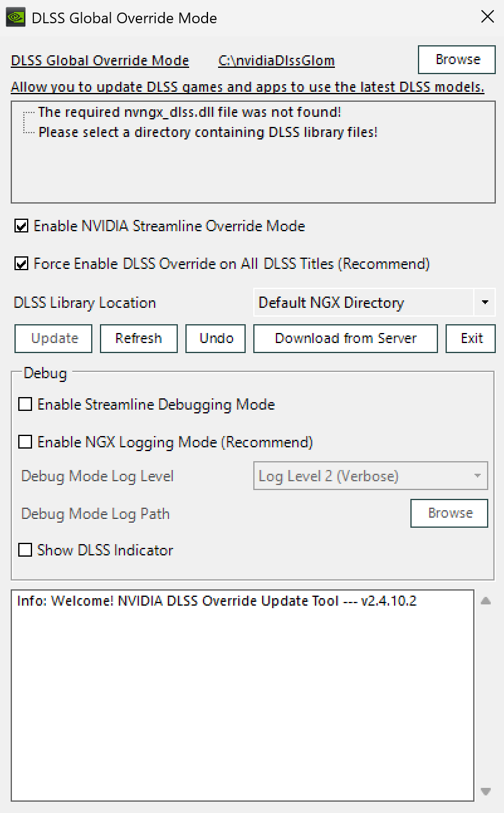Viewport: 504px width, 813px height.
Task: Click Browse next to the C:\nvidiaDlssGlom path
Action: pyautogui.click(x=457, y=60)
